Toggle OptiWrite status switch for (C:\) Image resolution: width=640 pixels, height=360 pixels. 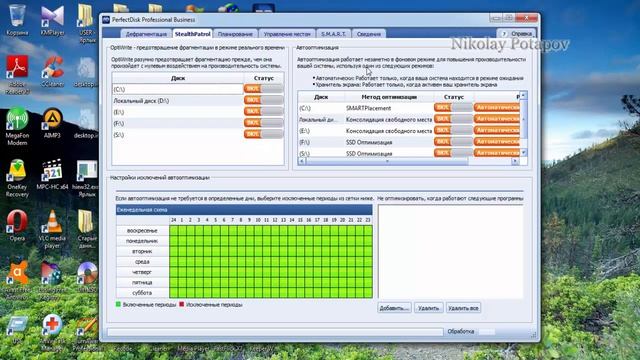click(263, 89)
